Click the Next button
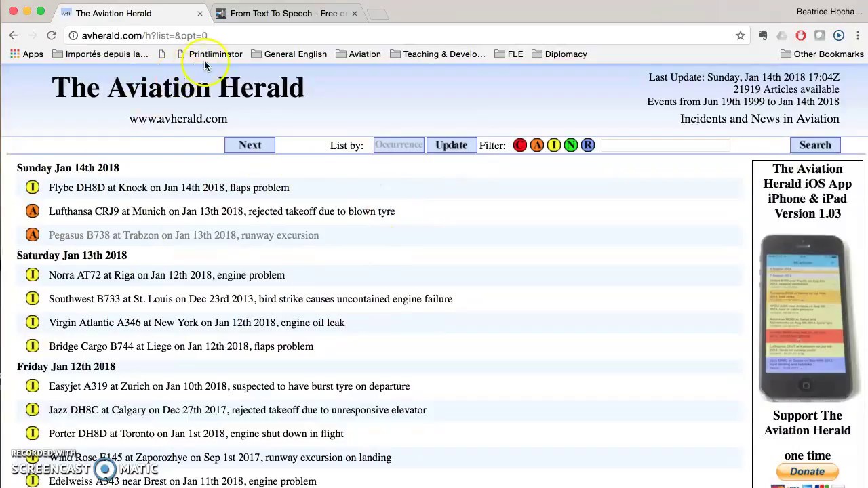Screen dimensions: 868x488 (x=250, y=145)
